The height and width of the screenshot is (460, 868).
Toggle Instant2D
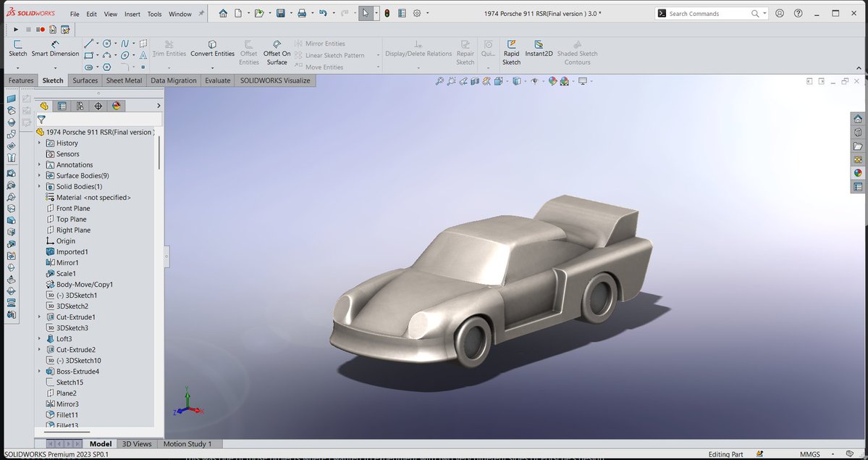click(x=539, y=49)
